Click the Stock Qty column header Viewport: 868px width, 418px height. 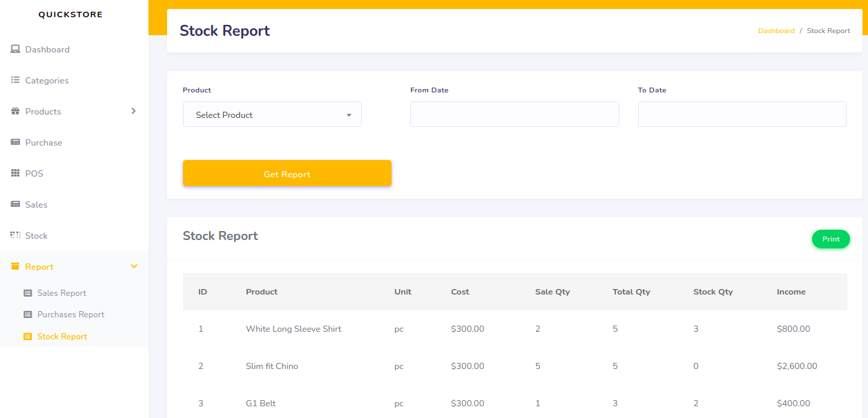click(x=713, y=292)
